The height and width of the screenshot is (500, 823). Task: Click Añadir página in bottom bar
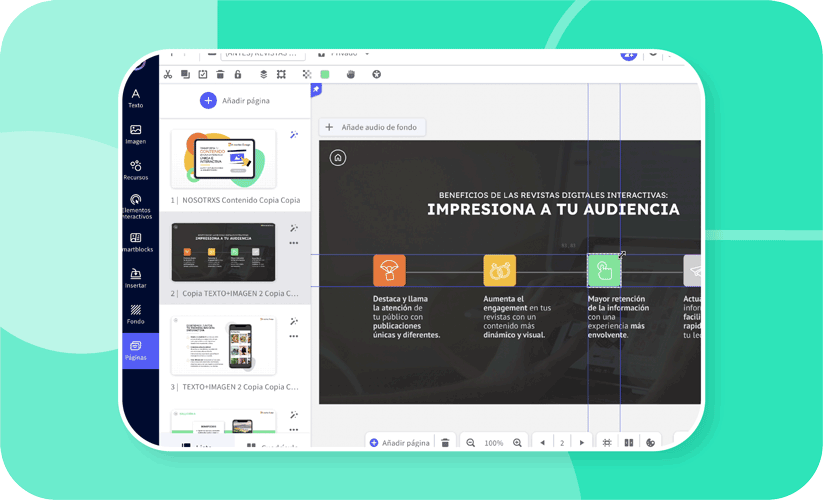tap(399, 443)
